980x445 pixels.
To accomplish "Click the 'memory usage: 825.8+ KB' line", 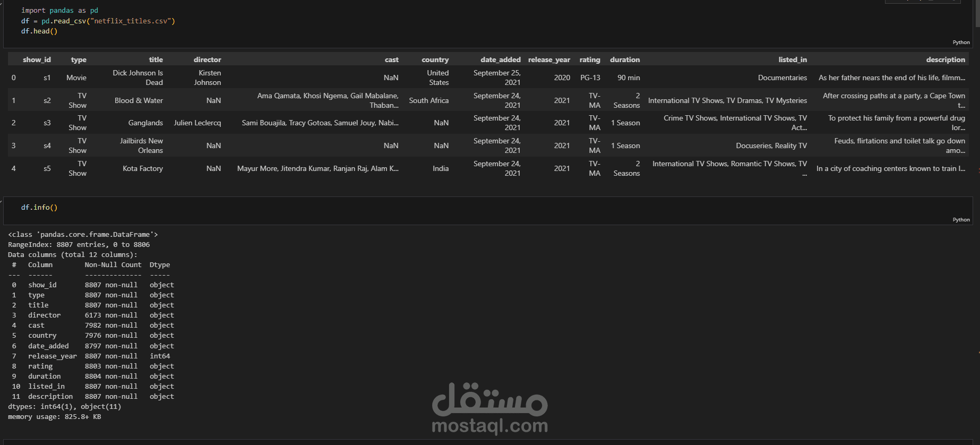I will point(54,417).
